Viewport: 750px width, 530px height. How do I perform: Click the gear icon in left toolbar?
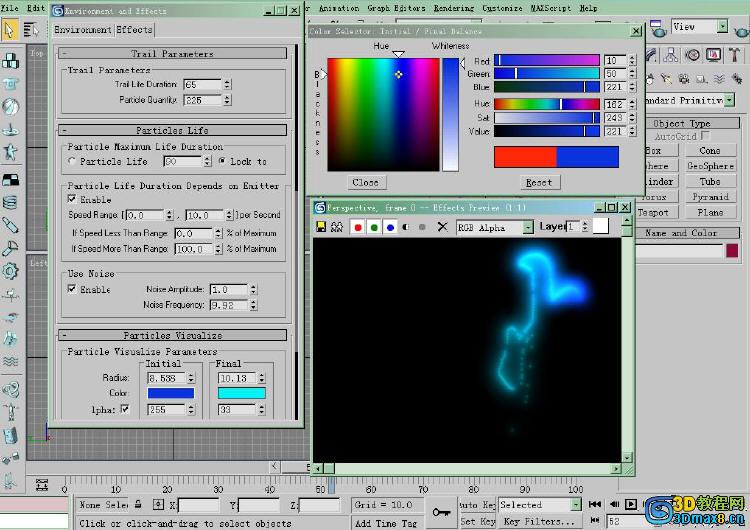pos(11,271)
